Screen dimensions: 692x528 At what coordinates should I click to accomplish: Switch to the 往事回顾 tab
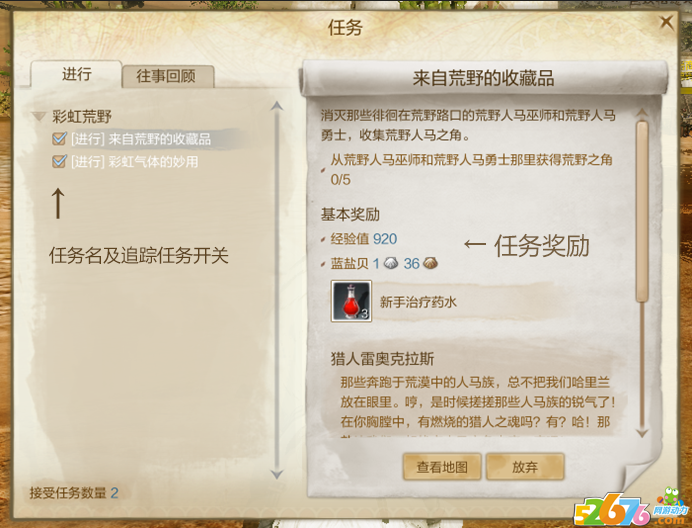[x=168, y=76]
